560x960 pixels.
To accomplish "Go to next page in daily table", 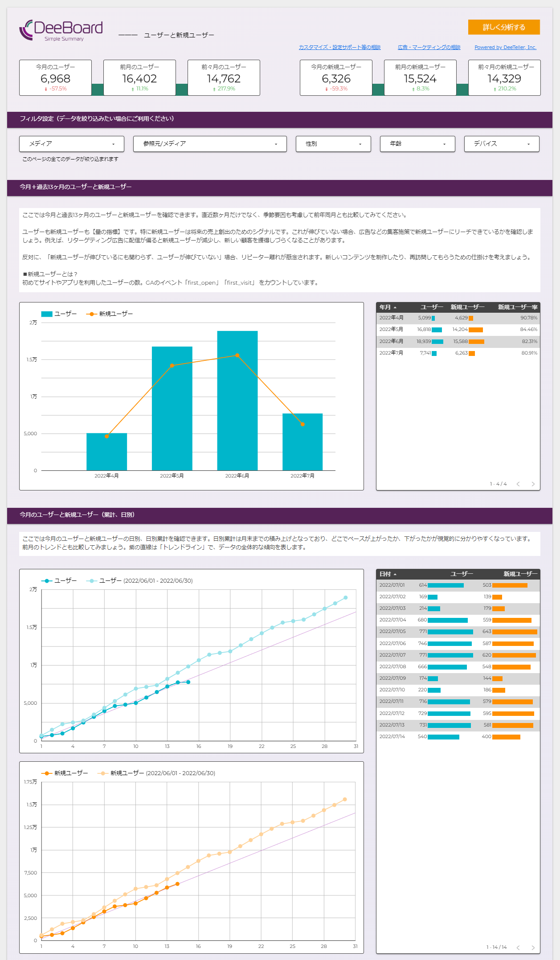I will (x=533, y=947).
